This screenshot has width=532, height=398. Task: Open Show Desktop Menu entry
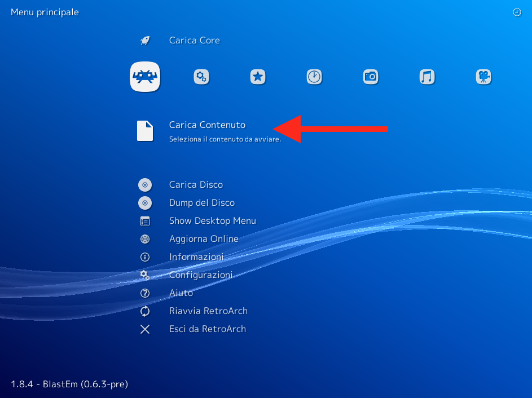(x=212, y=220)
